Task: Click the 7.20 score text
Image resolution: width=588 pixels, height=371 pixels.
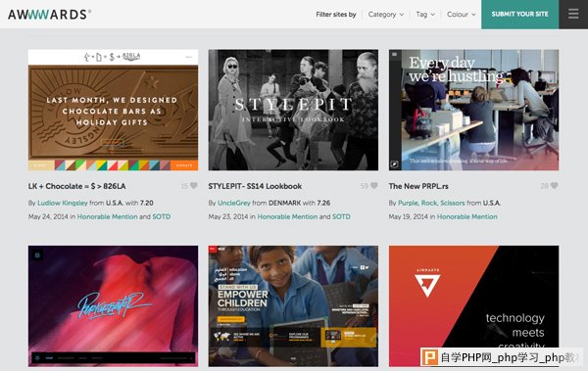Action: (x=147, y=203)
